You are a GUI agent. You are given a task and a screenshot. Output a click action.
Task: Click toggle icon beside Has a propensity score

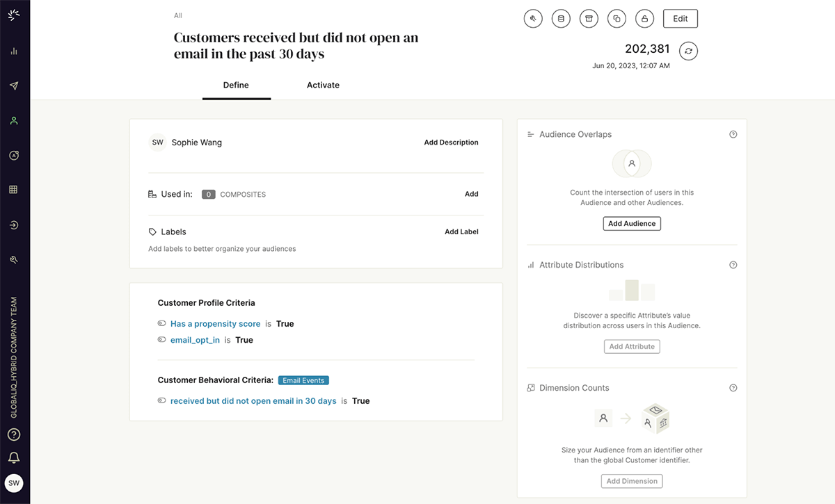tap(162, 324)
